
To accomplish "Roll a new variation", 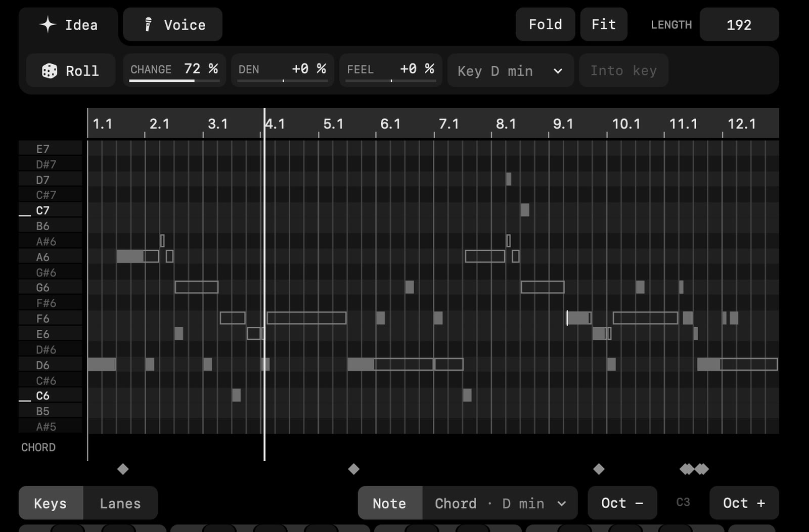I will coord(71,70).
